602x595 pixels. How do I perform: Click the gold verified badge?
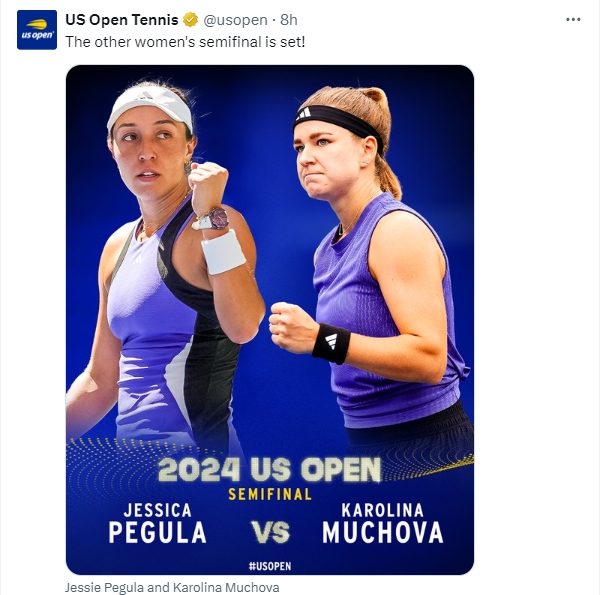[x=190, y=20]
